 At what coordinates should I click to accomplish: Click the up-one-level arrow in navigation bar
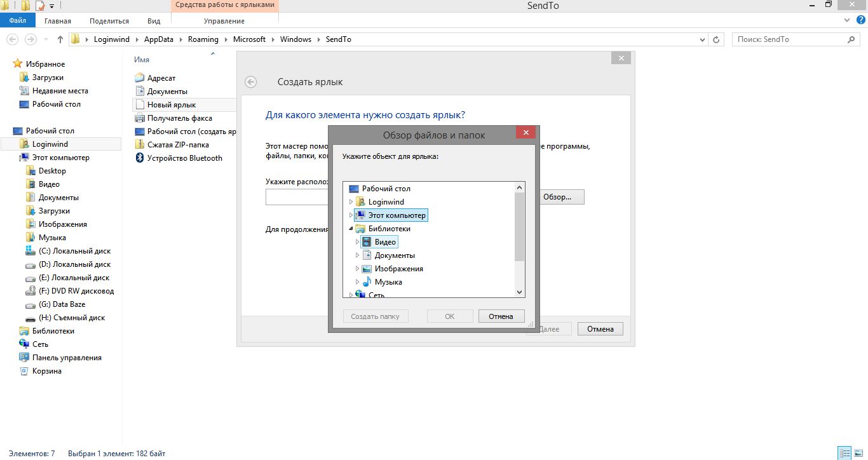coord(60,39)
